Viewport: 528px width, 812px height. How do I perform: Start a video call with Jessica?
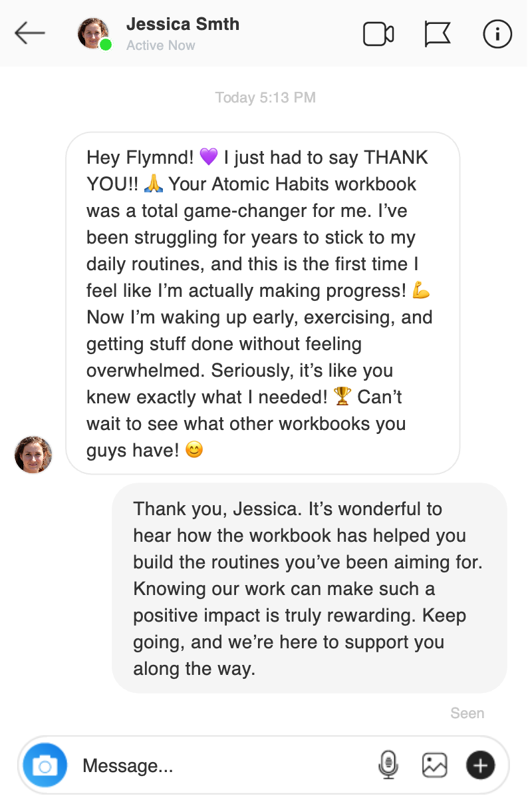coord(378,34)
